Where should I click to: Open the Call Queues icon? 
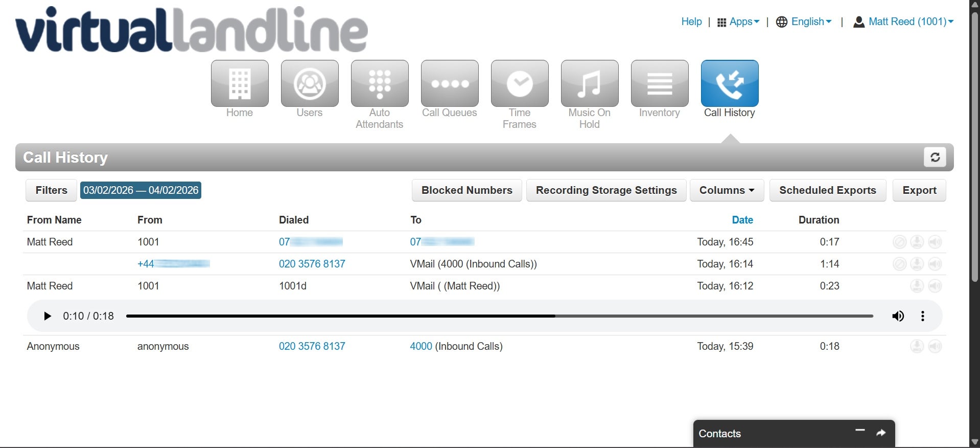tap(450, 83)
